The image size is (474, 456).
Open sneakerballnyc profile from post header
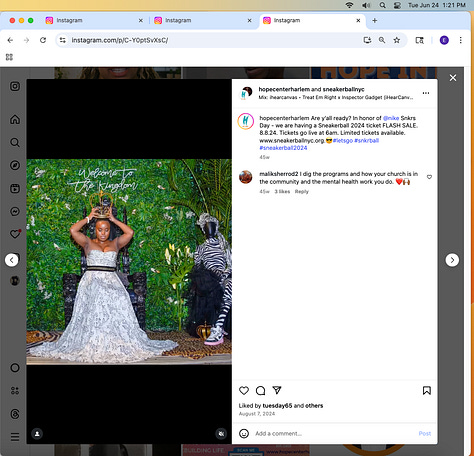pyautogui.click(x=343, y=89)
